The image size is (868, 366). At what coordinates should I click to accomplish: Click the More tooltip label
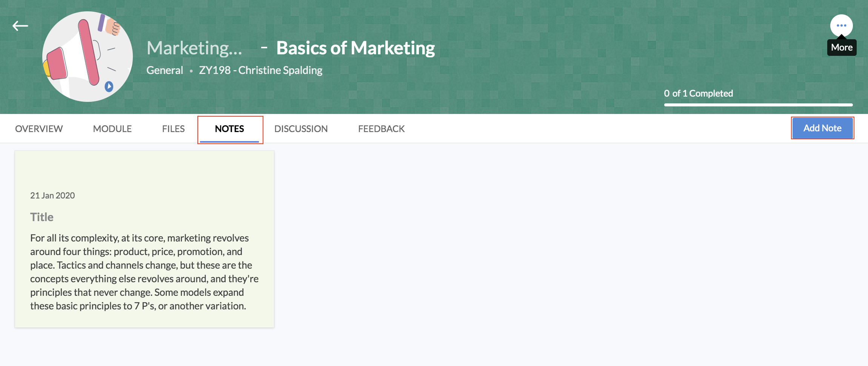842,48
